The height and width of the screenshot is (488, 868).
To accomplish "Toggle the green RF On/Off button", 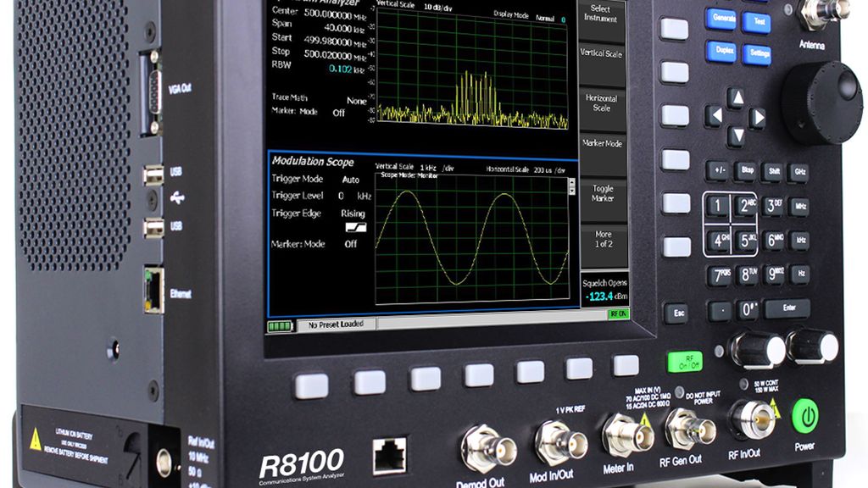I will pos(685,363).
